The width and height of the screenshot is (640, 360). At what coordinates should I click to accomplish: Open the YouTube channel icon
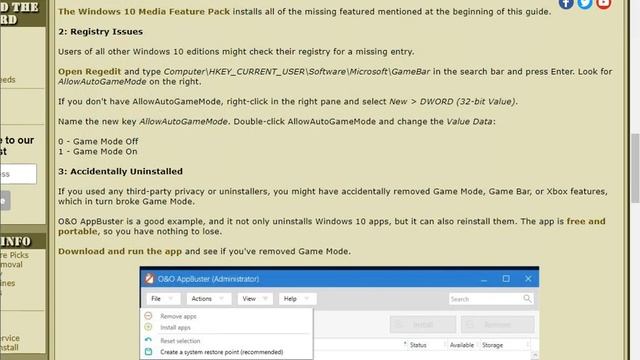pos(603,4)
